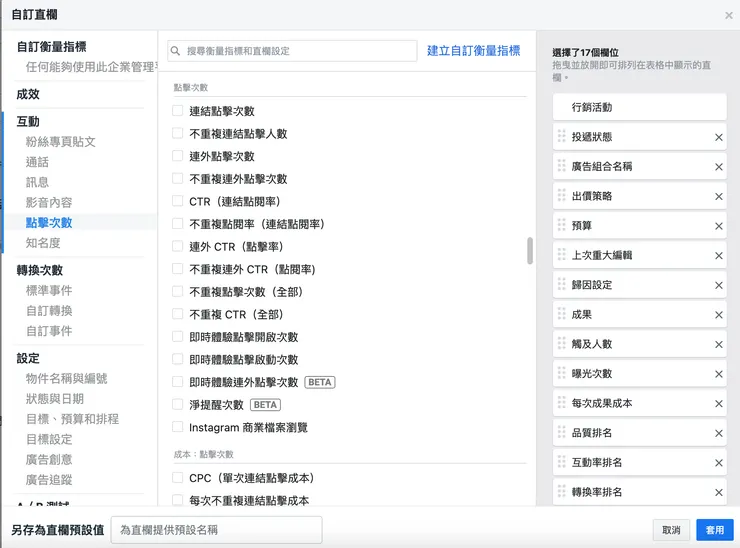
Task: Check the 不重複連外 CTR（點閱率）checkbox
Action: pos(177,269)
